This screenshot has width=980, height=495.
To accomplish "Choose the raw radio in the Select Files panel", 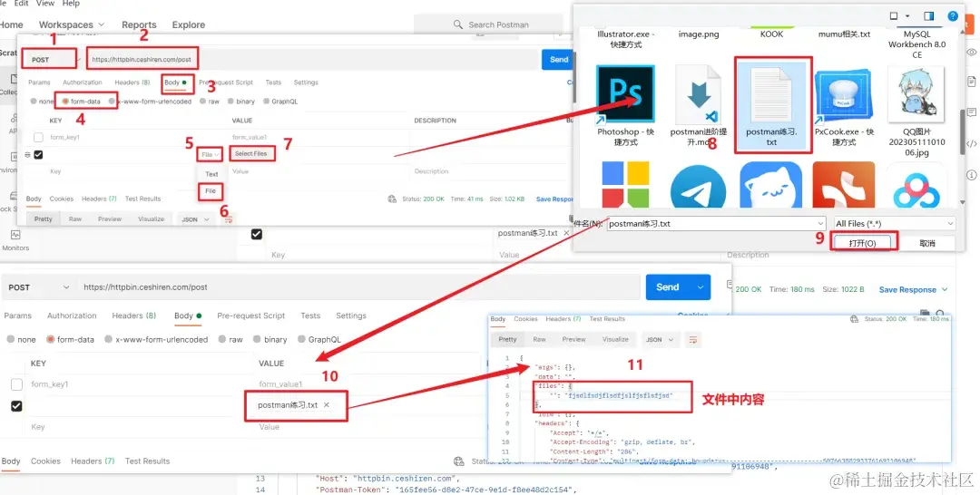I will (x=204, y=102).
